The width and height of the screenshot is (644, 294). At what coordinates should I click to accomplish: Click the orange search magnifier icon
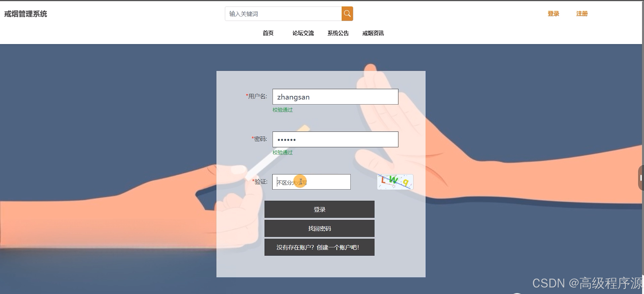click(347, 14)
